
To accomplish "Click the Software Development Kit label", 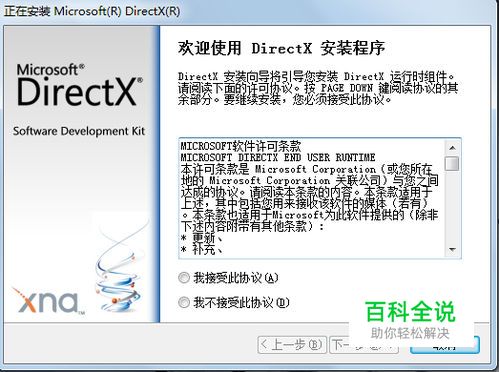I will (x=79, y=131).
